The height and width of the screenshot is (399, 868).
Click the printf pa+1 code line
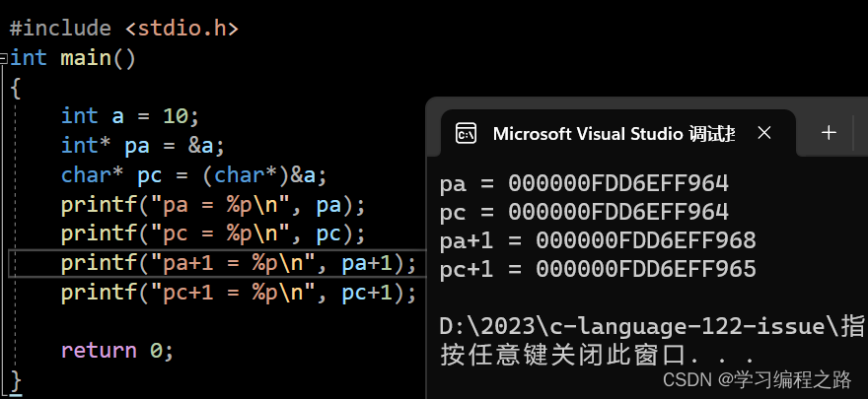coord(239,264)
